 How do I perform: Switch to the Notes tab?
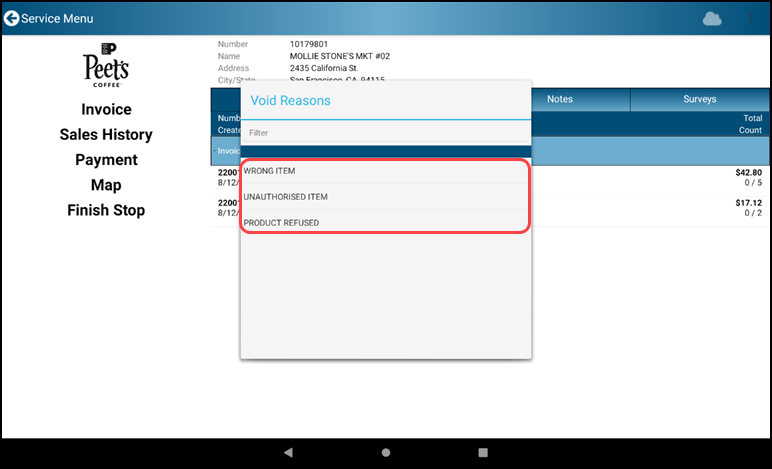560,99
